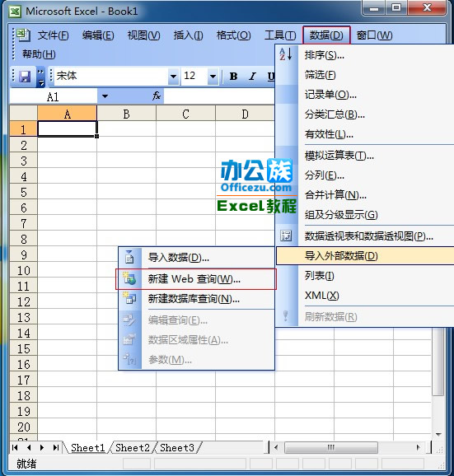Select 导入数据(D)... in submenu
454x476 pixels.
(196, 258)
